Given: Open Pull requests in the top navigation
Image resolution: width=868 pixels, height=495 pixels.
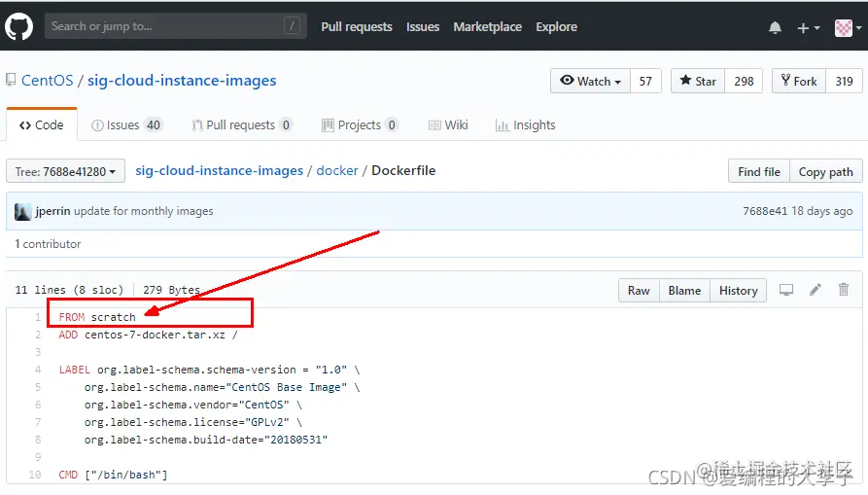Looking at the screenshot, I should pos(357,26).
